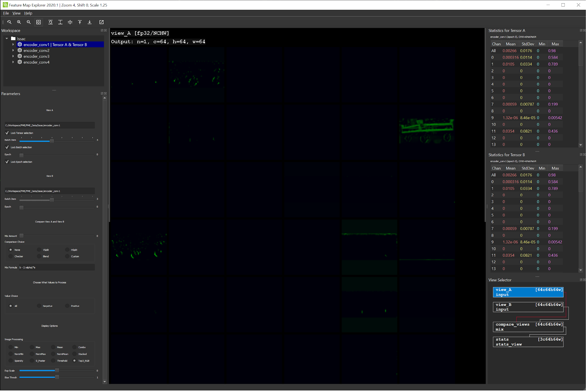
Task: Select the stats stats_view node
Action: pyautogui.click(x=528, y=342)
